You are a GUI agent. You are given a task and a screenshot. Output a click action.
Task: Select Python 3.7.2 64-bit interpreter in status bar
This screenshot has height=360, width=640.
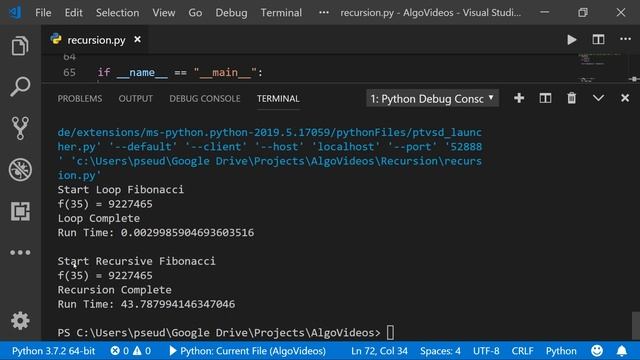(x=53, y=351)
